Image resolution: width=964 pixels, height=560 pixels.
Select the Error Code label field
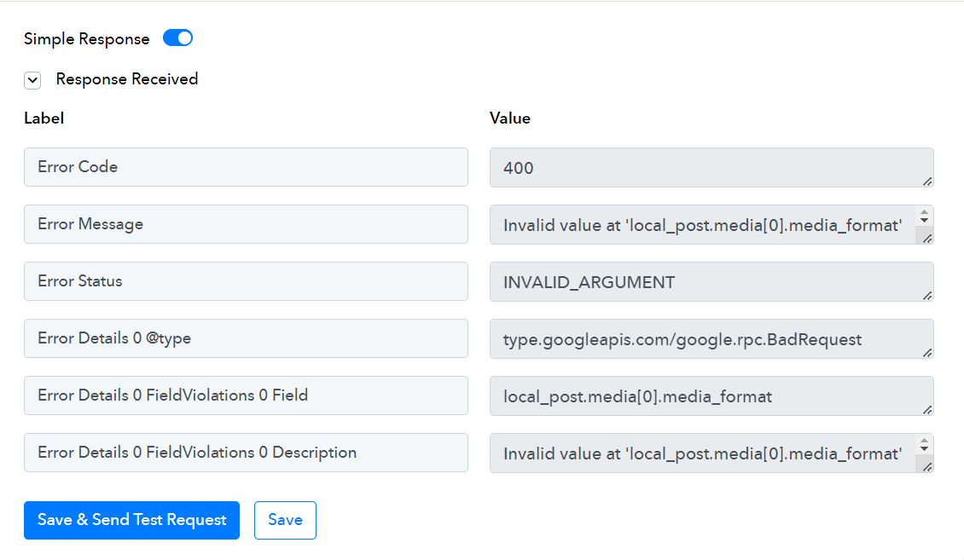click(x=246, y=167)
